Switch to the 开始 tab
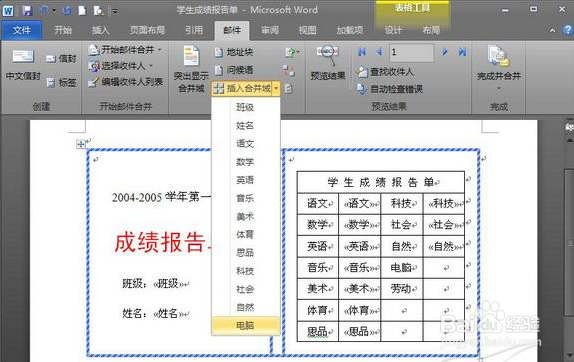 click(x=63, y=30)
